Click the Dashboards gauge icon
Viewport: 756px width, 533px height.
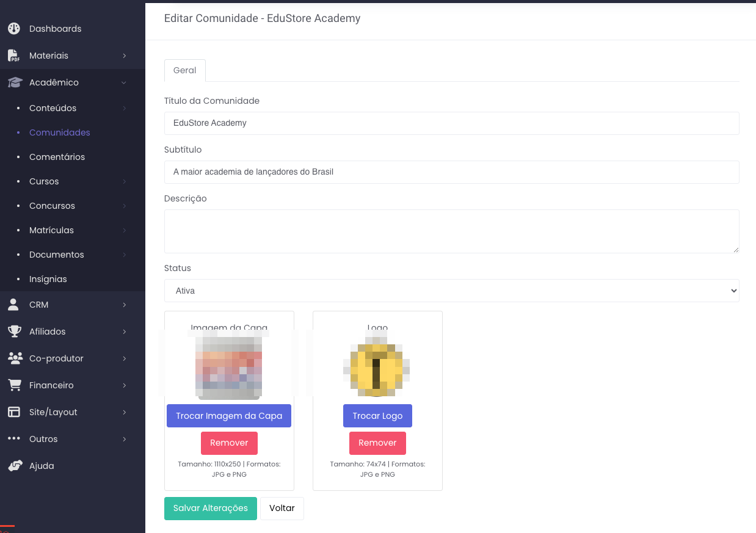(x=14, y=29)
